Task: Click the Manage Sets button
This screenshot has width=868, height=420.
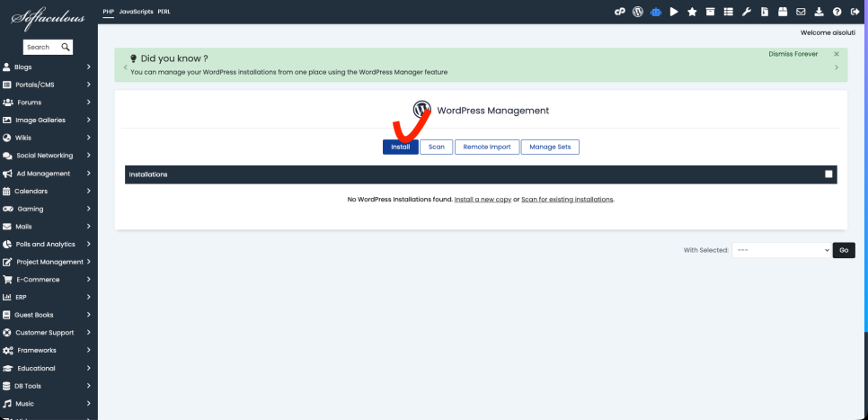Action: click(550, 147)
